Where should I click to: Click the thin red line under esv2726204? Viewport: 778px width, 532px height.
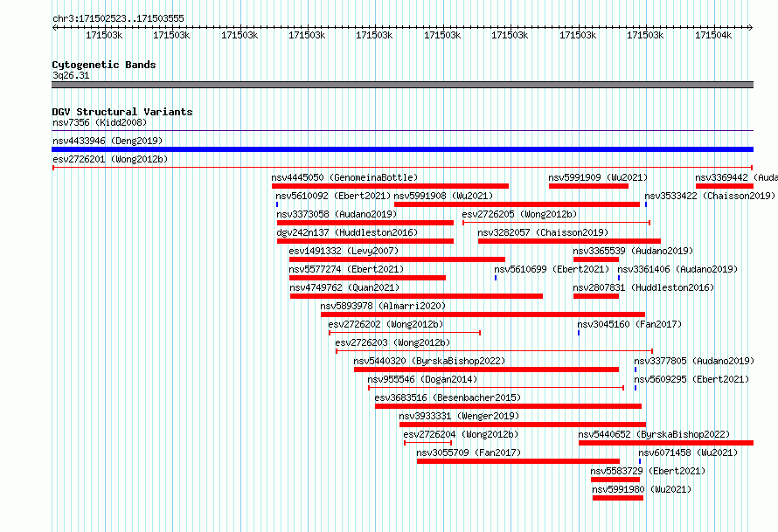pyautogui.click(x=427, y=443)
